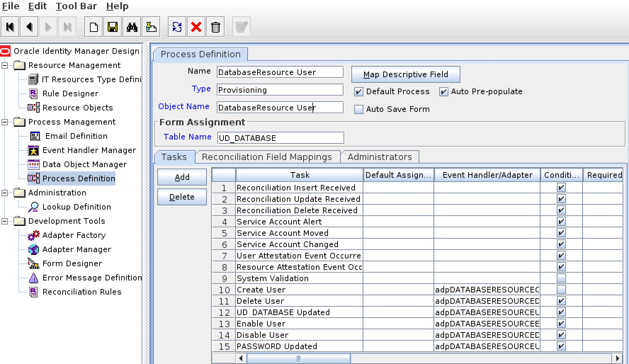
Task: Click the trash can icon in toolbar
Action: (215, 27)
